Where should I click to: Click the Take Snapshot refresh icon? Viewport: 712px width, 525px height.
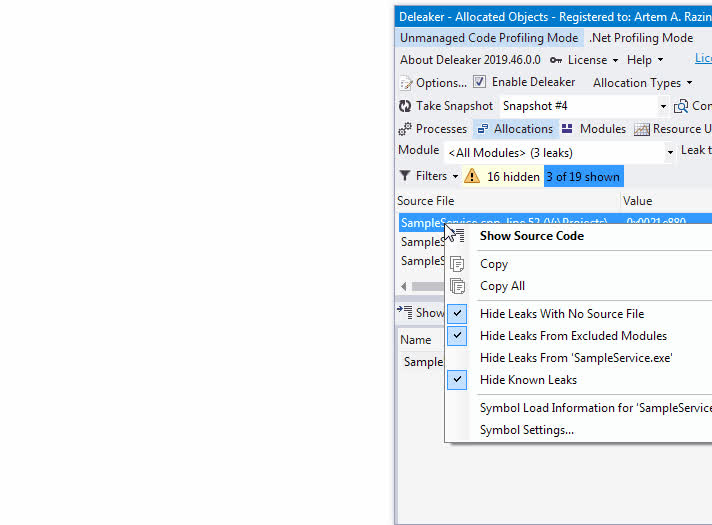point(405,106)
